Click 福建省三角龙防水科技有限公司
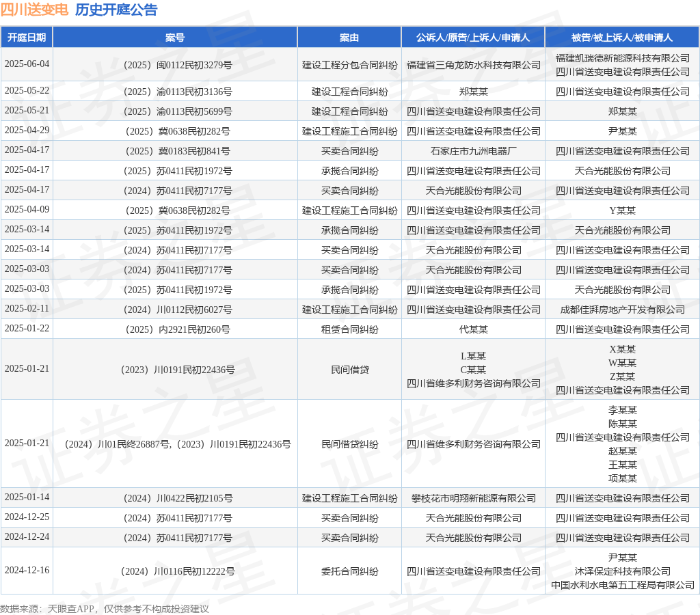Image resolution: width=700 pixels, height=615 pixels. click(x=473, y=65)
